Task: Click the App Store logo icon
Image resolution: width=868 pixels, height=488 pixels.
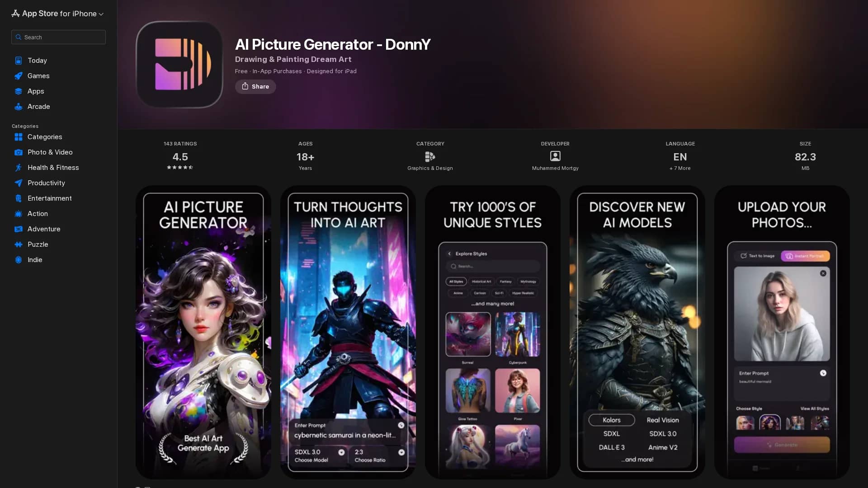Action: click(15, 14)
